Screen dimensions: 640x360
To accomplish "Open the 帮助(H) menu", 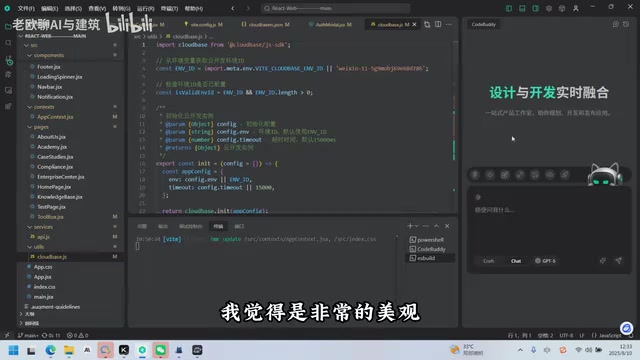I will pos(193,8).
